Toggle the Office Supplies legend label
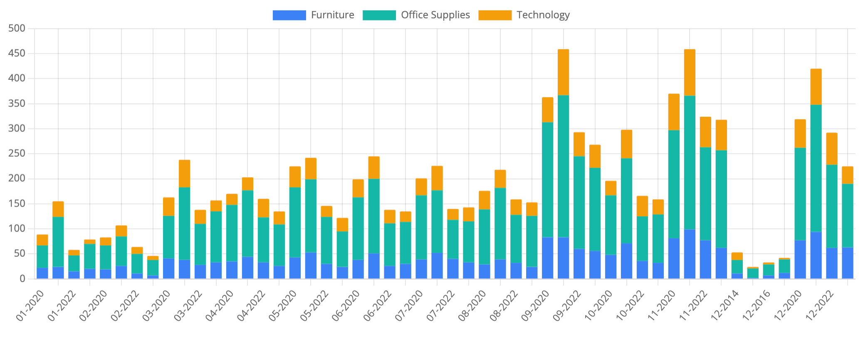This screenshot has height=353, width=868. pyautogui.click(x=435, y=15)
